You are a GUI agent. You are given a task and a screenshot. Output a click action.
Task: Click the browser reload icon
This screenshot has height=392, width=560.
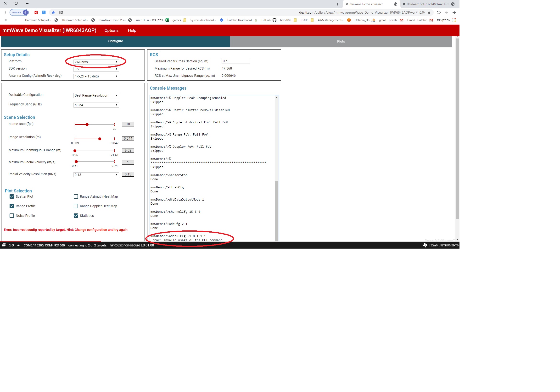click(x=438, y=12)
